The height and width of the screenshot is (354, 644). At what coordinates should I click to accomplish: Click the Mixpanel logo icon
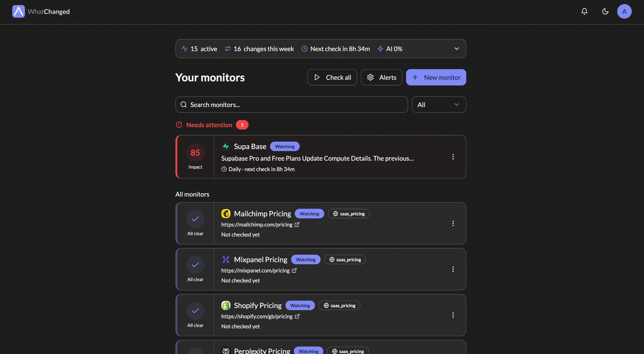click(226, 259)
